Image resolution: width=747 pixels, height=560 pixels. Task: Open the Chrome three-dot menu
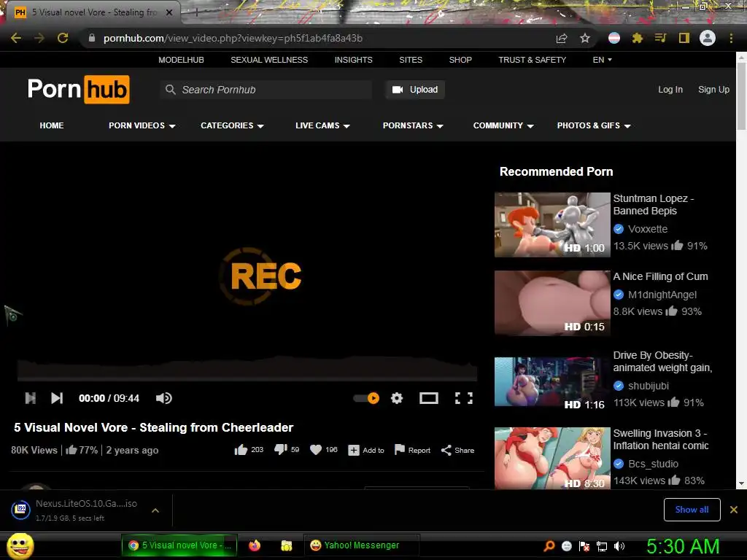[x=731, y=38]
